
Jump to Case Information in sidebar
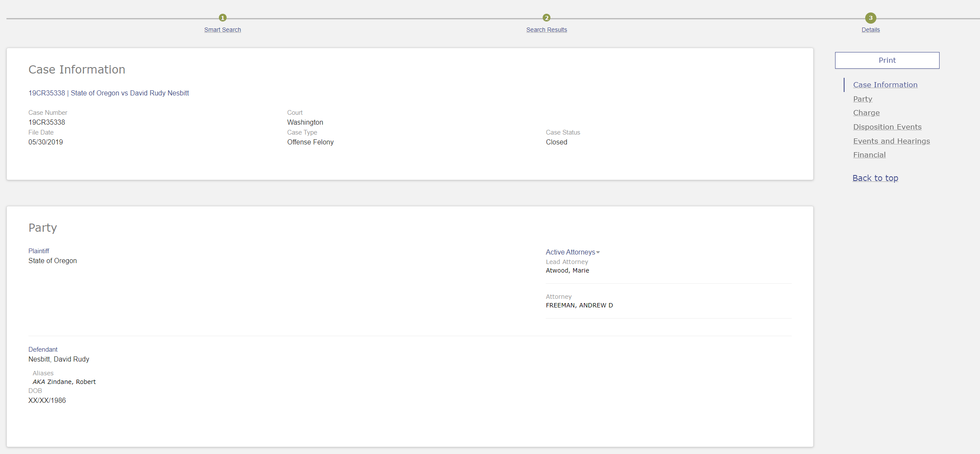click(x=885, y=85)
